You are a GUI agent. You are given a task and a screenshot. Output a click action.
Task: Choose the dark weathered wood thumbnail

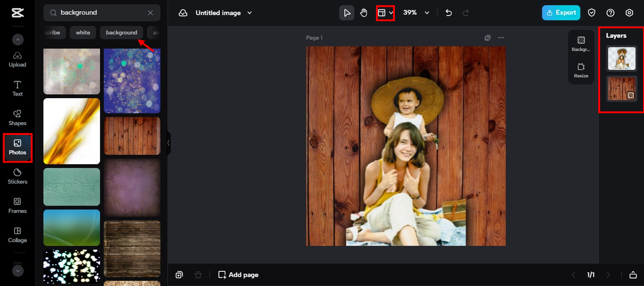click(132, 248)
